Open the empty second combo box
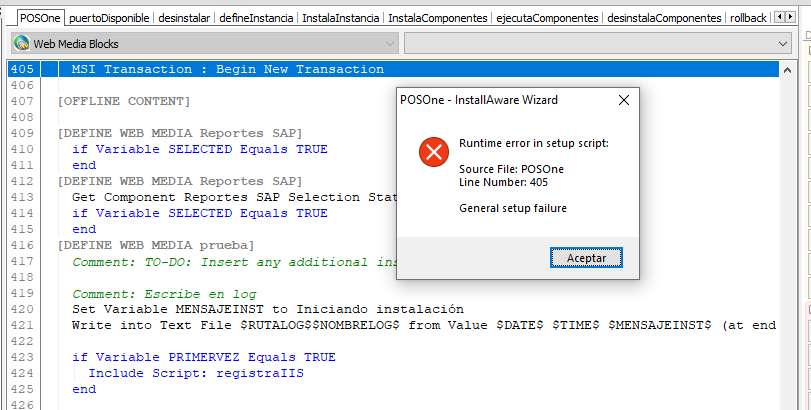Viewport: 811px width, 410px height. [x=598, y=43]
